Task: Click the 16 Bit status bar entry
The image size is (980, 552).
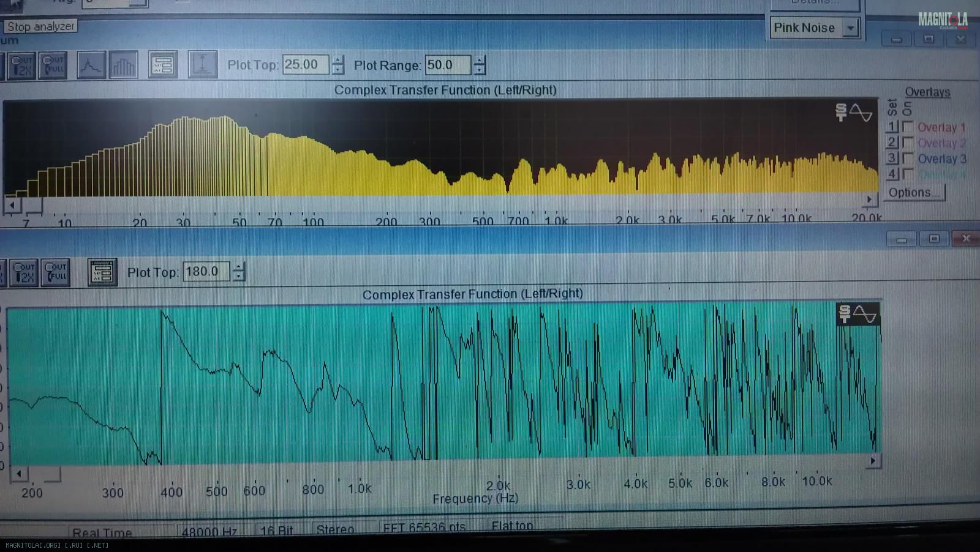Action: [x=276, y=530]
